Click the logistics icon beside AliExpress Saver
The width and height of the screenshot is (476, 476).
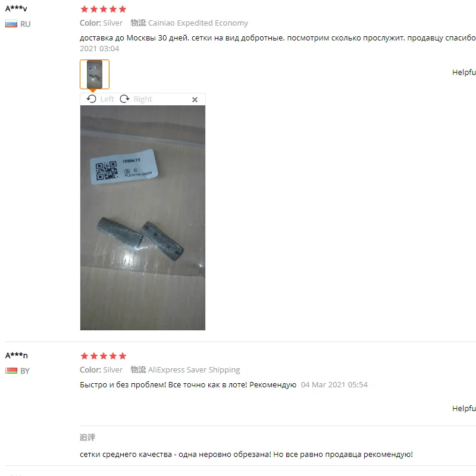[138, 369]
